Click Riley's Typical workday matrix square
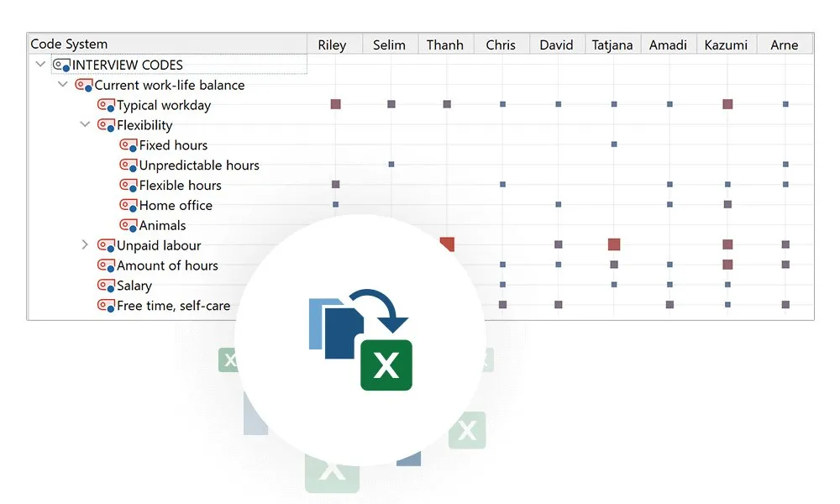Screen dimensions: 840x504 coord(336,104)
